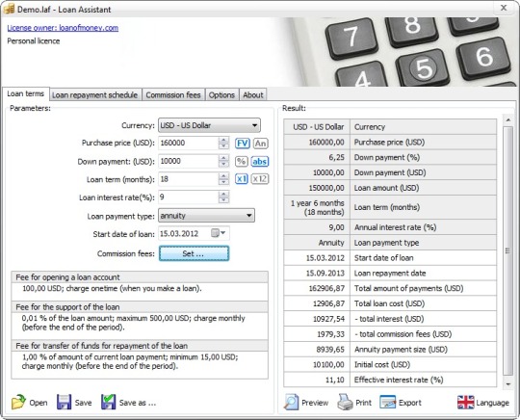
Task: Close the Loan Assistant window
Action: 504,8
